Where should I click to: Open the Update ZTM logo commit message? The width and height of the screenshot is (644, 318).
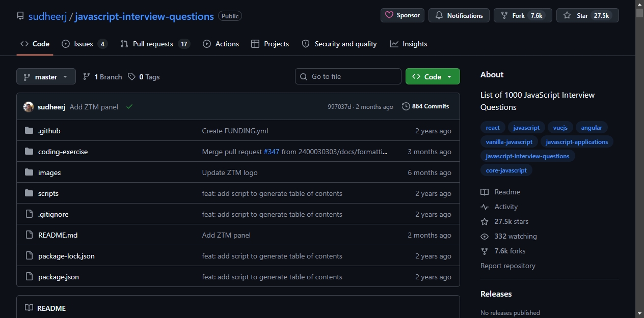(230, 172)
